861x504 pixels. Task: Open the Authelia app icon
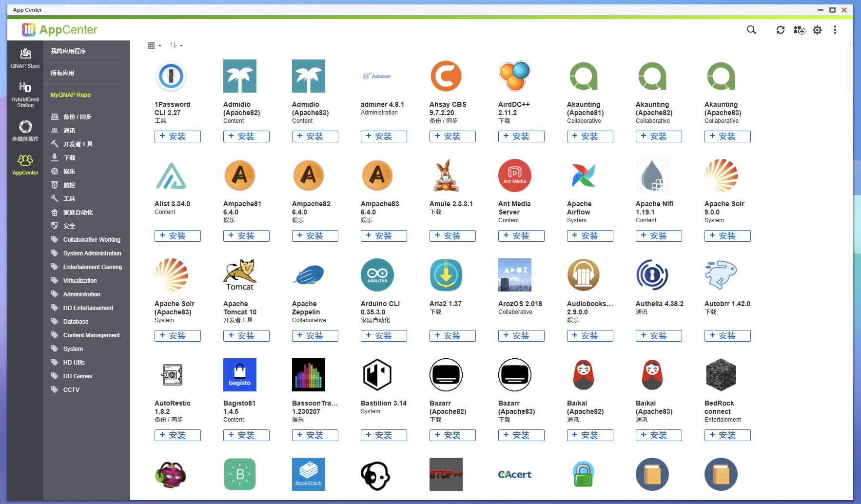click(x=652, y=275)
